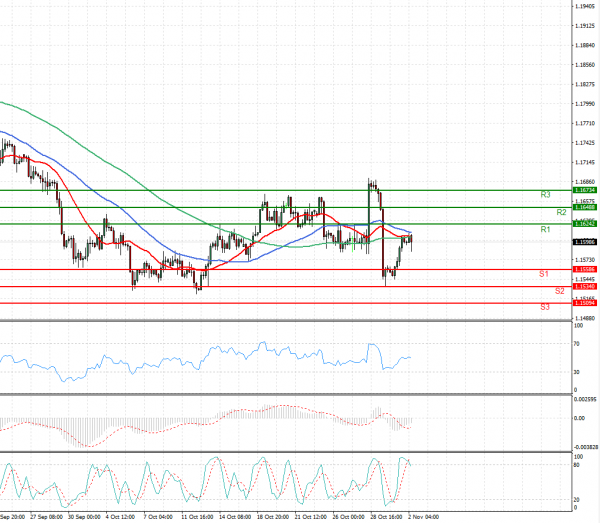
Task: Click the 1.18840 price axis value
Action: [x=585, y=45]
